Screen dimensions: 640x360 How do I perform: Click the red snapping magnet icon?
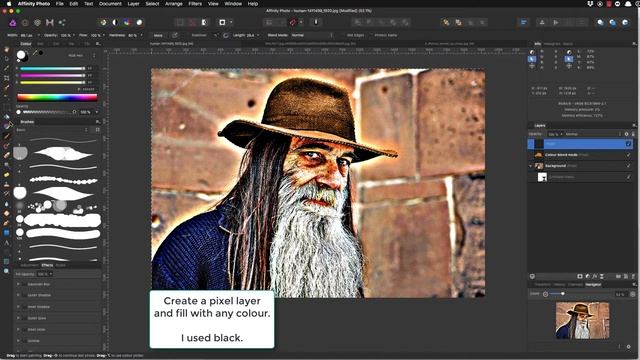pos(293,22)
